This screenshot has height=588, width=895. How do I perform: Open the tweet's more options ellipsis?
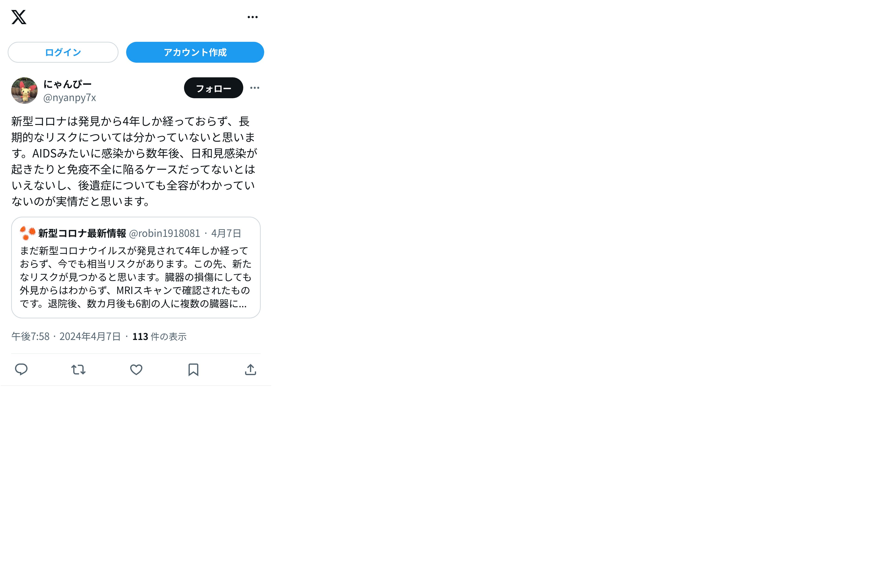[255, 88]
